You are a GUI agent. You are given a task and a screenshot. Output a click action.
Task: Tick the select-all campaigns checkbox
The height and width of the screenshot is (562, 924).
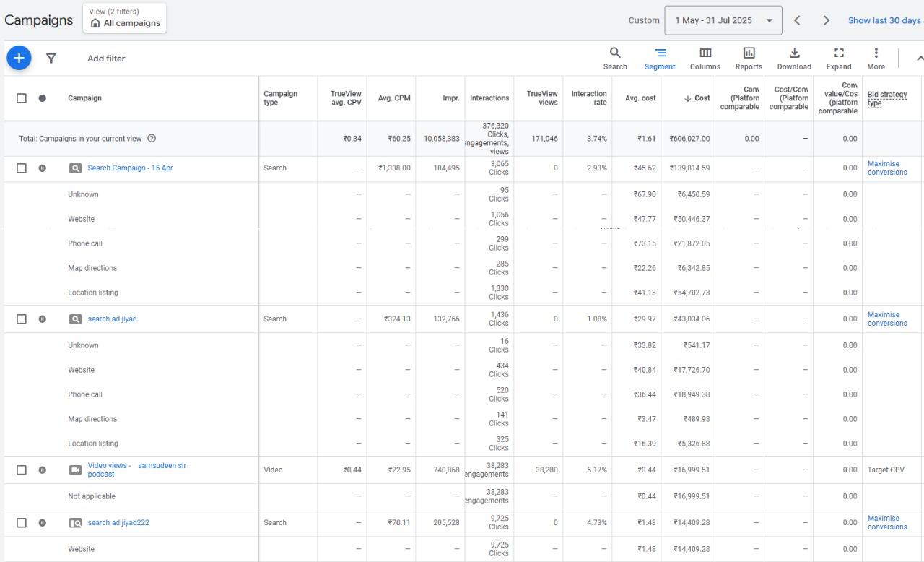coord(22,98)
